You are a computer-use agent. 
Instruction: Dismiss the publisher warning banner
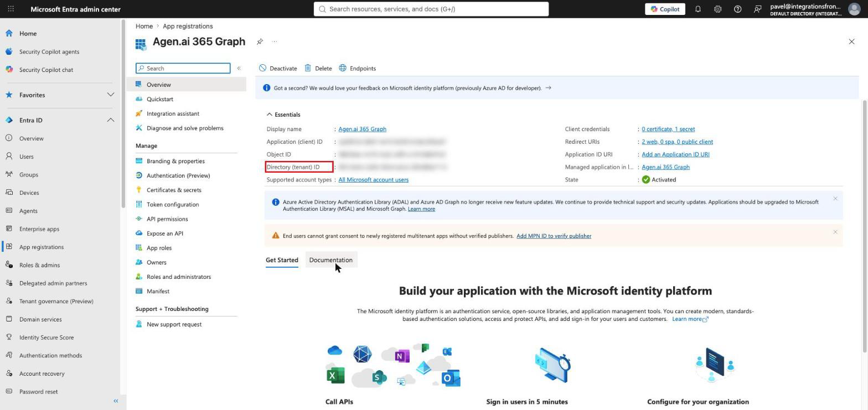(835, 232)
